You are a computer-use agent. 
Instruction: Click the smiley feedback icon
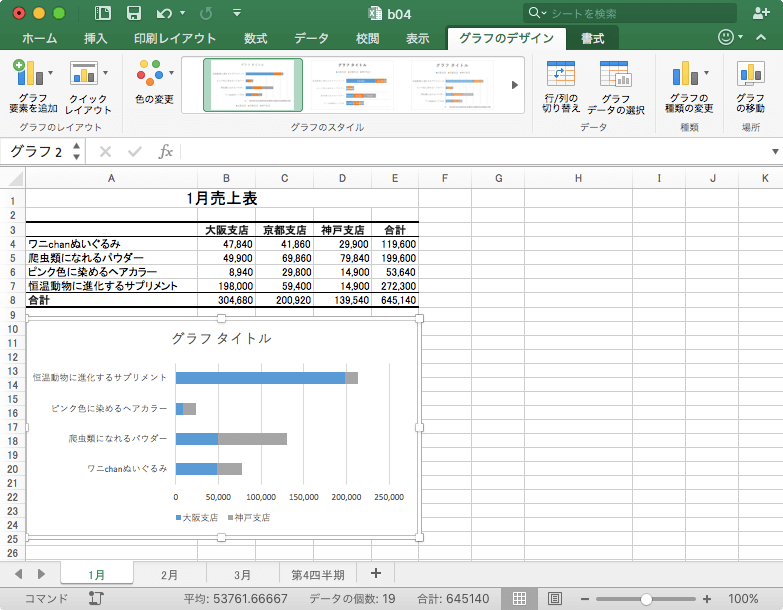pos(726,37)
